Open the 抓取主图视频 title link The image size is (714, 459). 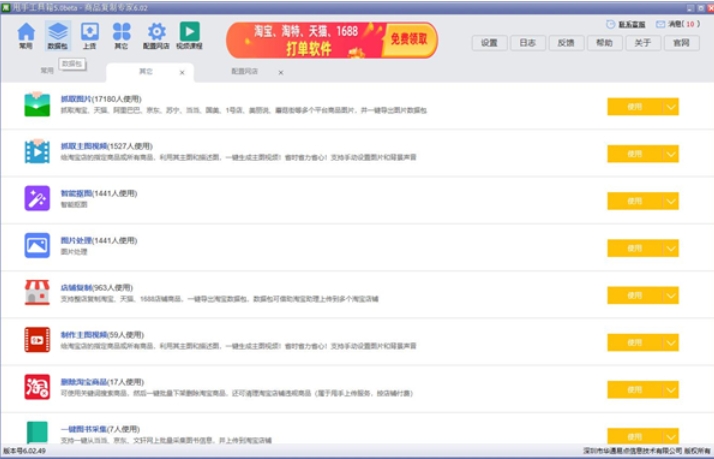pyautogui.click(x=84, y=146)
